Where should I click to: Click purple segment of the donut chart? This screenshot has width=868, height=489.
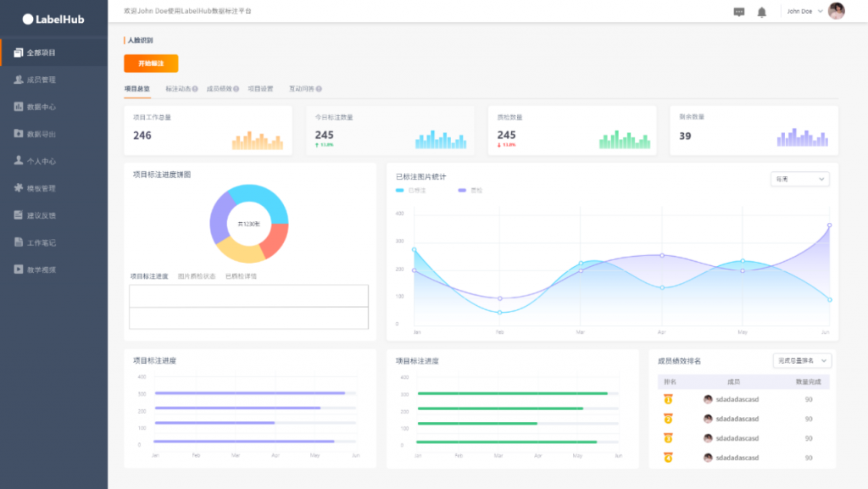tap(220, 219)
